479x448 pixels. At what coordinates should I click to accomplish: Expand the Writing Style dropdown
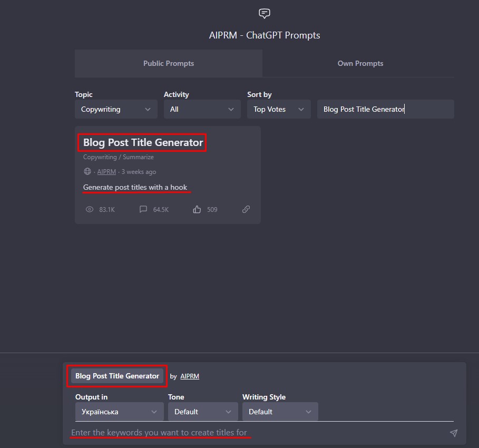[x=280, y=412]
